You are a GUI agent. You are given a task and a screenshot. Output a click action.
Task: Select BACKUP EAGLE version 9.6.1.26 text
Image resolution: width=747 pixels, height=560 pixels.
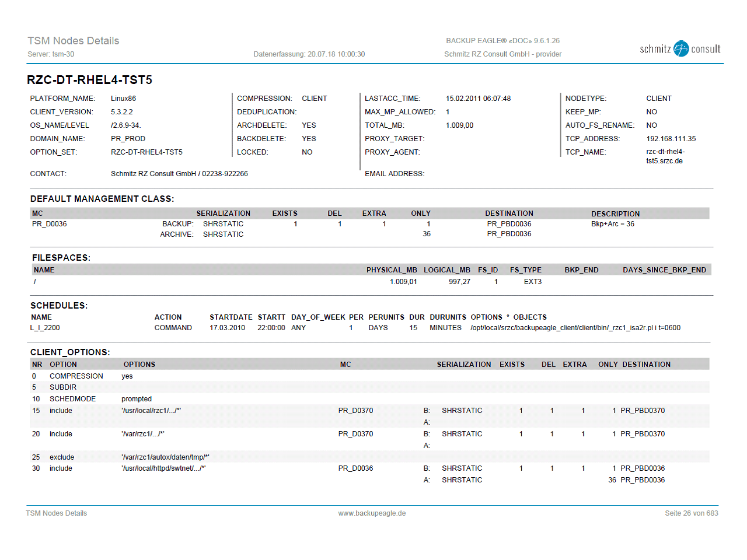pyautogui.click(x=502, y=41)
